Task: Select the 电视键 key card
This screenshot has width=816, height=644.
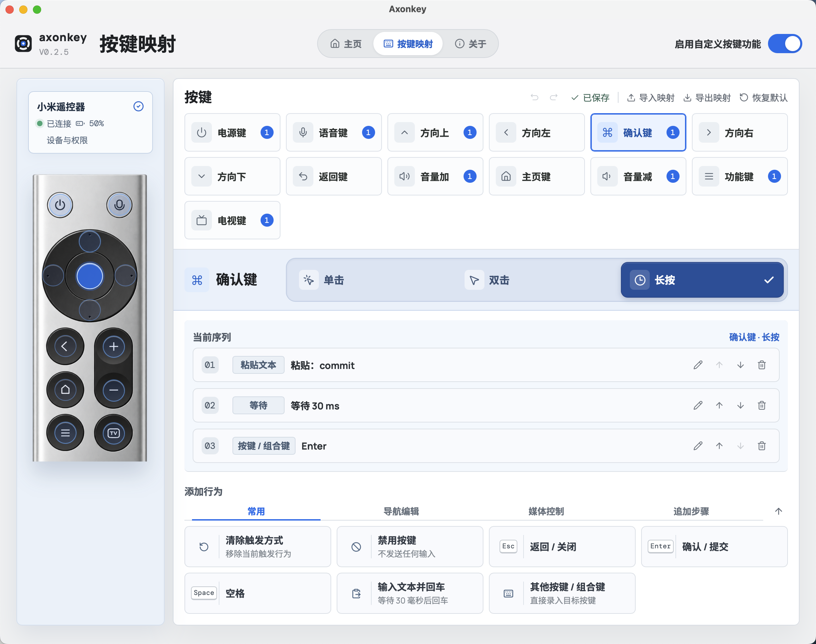Action: [232, 220]
